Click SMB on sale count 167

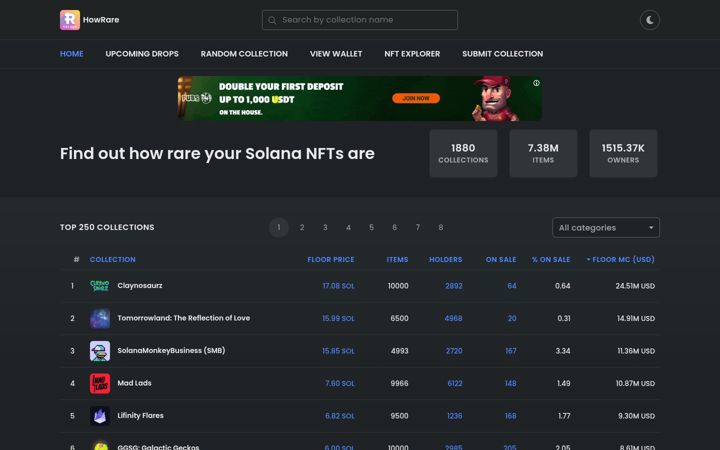click(511, 351)
